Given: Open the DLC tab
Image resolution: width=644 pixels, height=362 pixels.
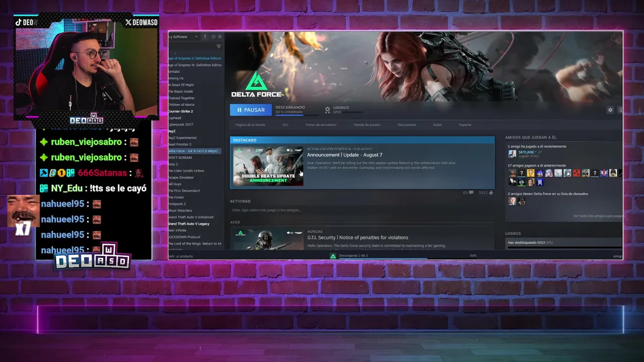Looking at the screenshot, I should [x=285, y=125].
